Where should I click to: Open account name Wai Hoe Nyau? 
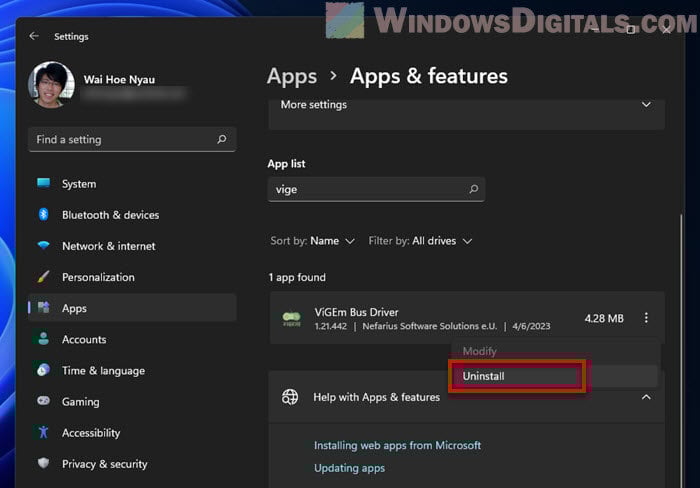pos(119,79)
